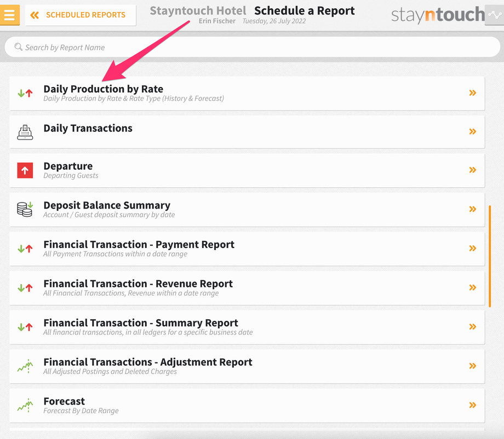Open the hamburger main menu
This screenshot has height=439, width=504.
coord(10,15)
